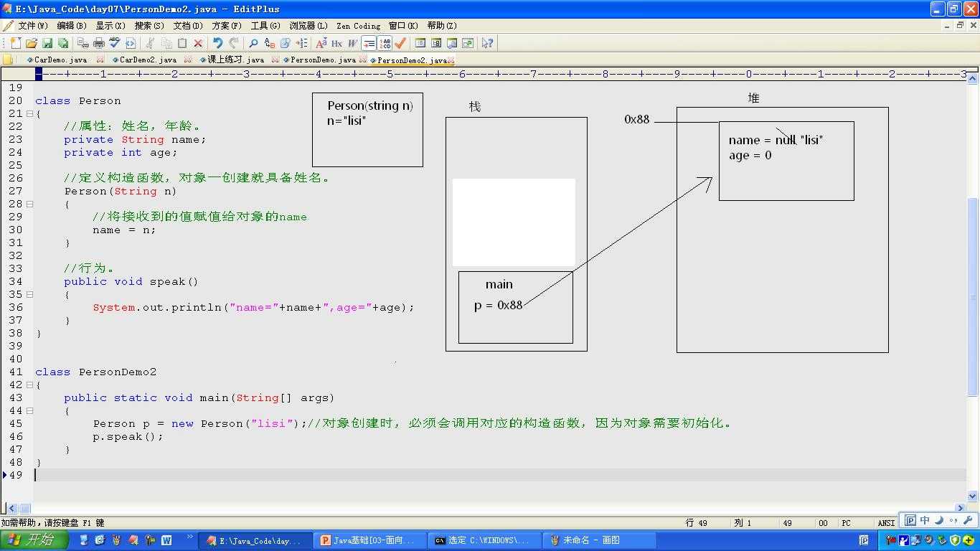Switch to the 选定 C:\WINDOWS command prompt taskbar button
Screen dimensions: 980x551
(483, 540)
